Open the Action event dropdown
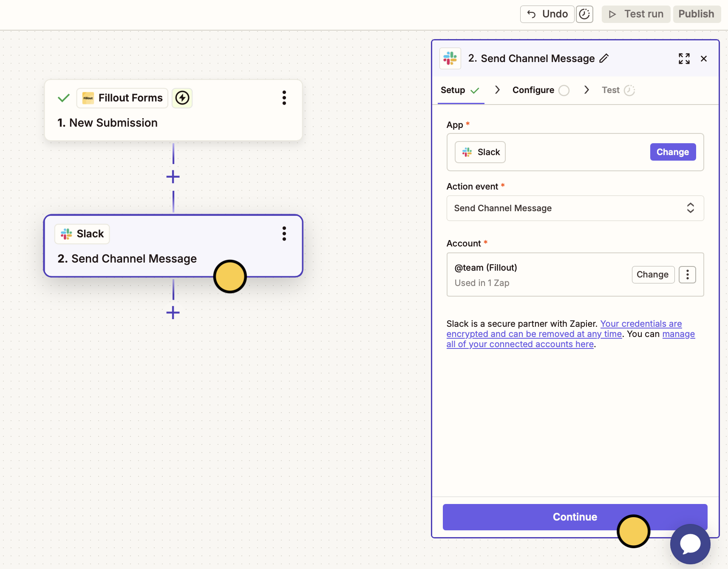Viewport: 728px width, 569px height. pos(575,208)
